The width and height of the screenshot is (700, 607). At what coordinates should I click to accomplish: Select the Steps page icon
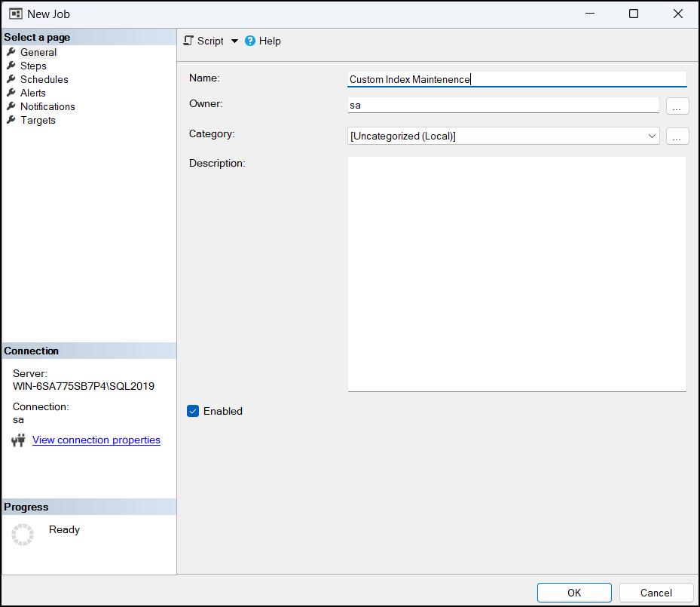coord(11,66)
